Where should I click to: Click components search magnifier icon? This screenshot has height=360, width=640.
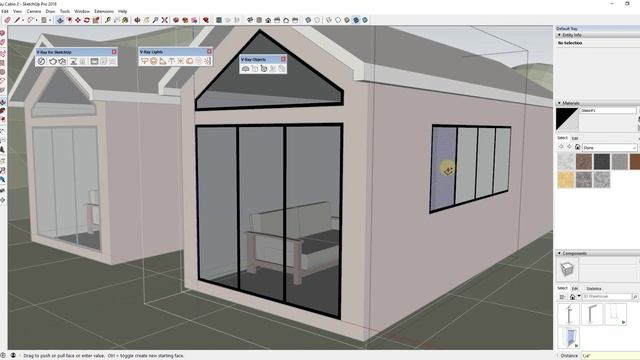pyautogui.click(x=636, y=297)
